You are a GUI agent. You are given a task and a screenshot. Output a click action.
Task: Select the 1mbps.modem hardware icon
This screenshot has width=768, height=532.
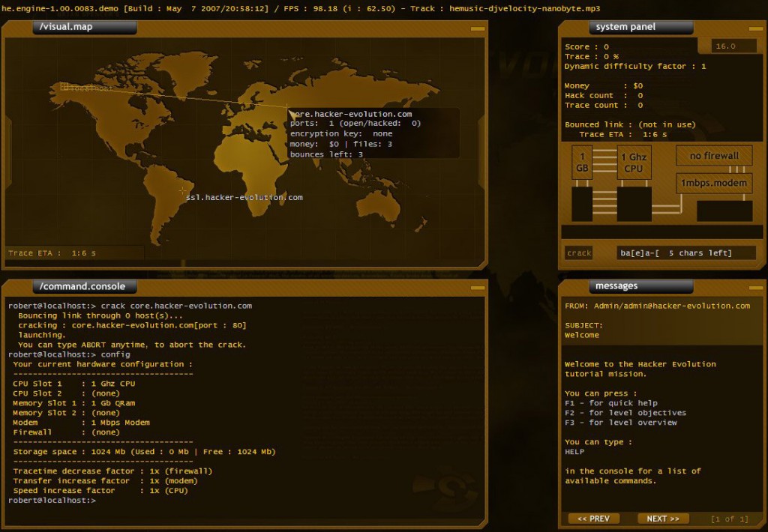pyautogui.click(x=714, y=183)
